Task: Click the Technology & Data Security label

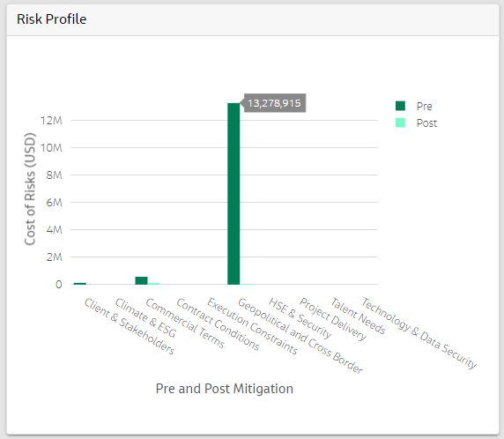Action: [419, 333]
